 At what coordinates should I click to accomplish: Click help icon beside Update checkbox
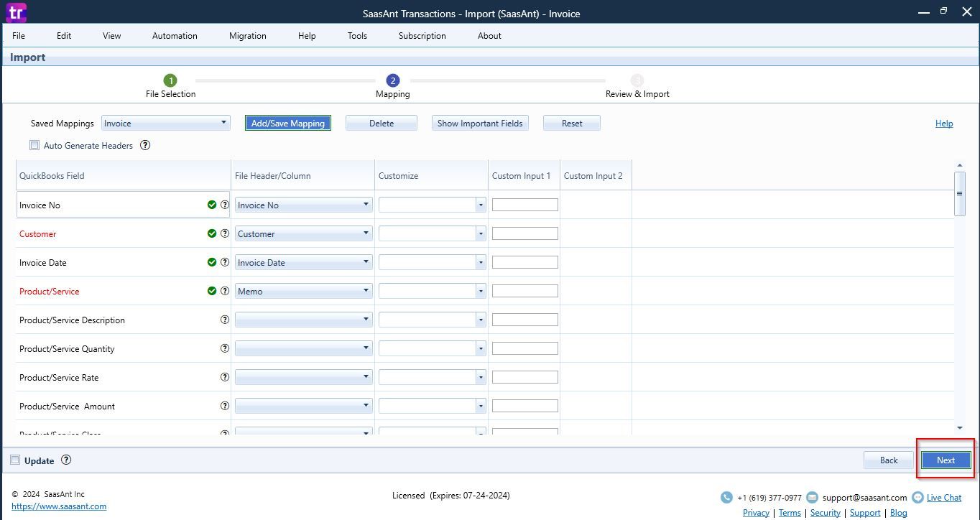66,460
